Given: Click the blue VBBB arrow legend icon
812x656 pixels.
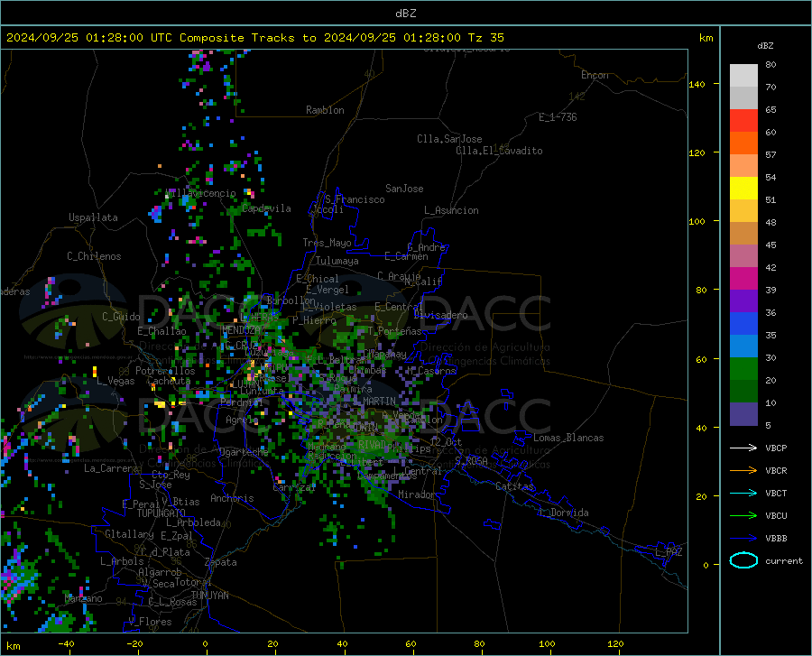Looking at the screenshot, I should 743,539.
